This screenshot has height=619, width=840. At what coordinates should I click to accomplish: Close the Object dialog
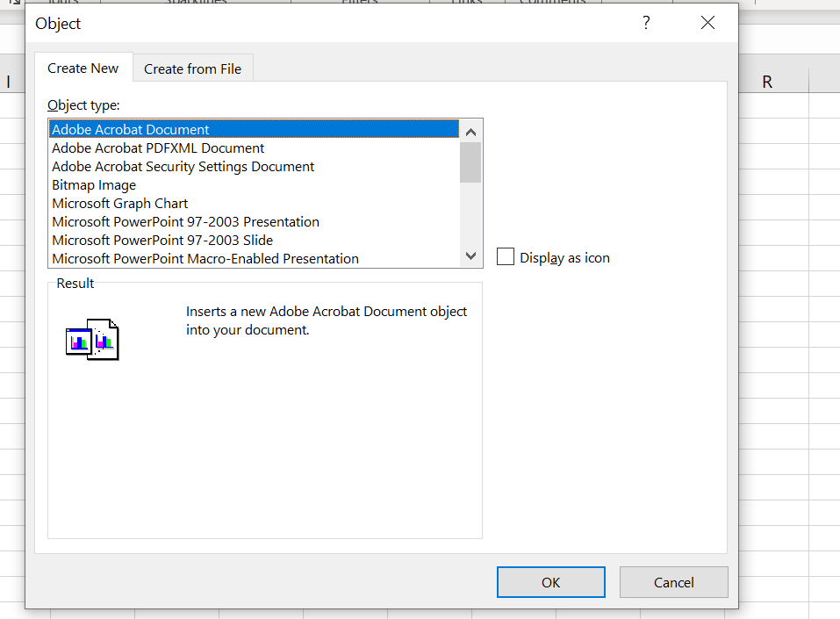tap(707, 24)
